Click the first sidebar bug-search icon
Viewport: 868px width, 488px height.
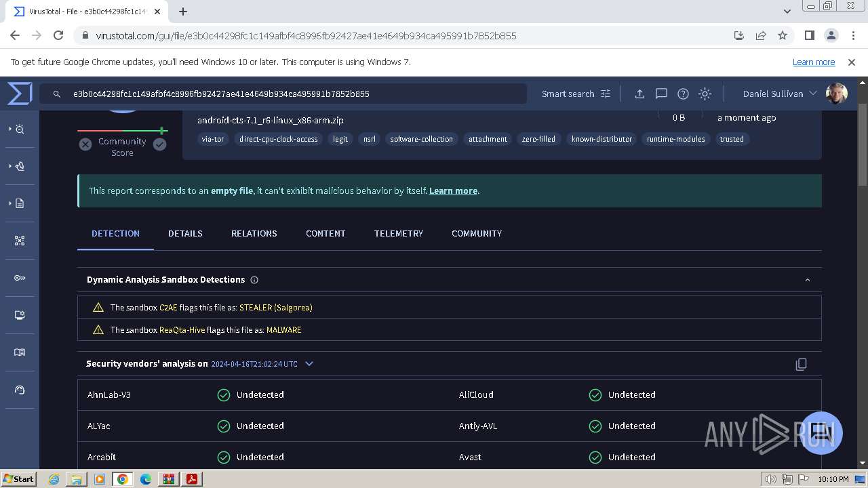tap(20, 129)
